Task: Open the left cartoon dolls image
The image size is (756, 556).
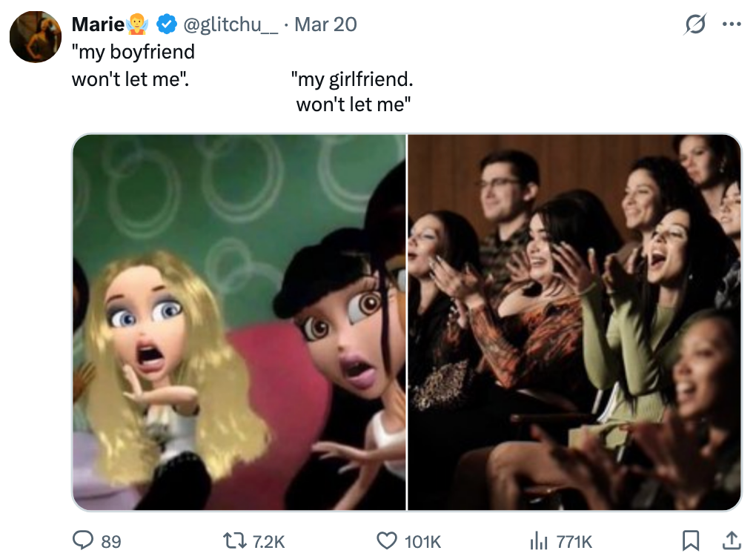Action: 239,322
